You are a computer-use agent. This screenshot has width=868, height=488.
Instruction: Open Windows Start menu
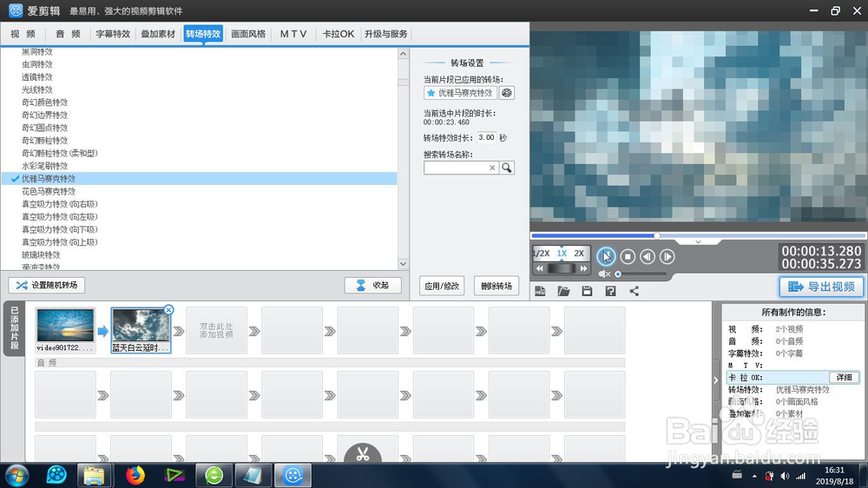(x=16, y=475)
